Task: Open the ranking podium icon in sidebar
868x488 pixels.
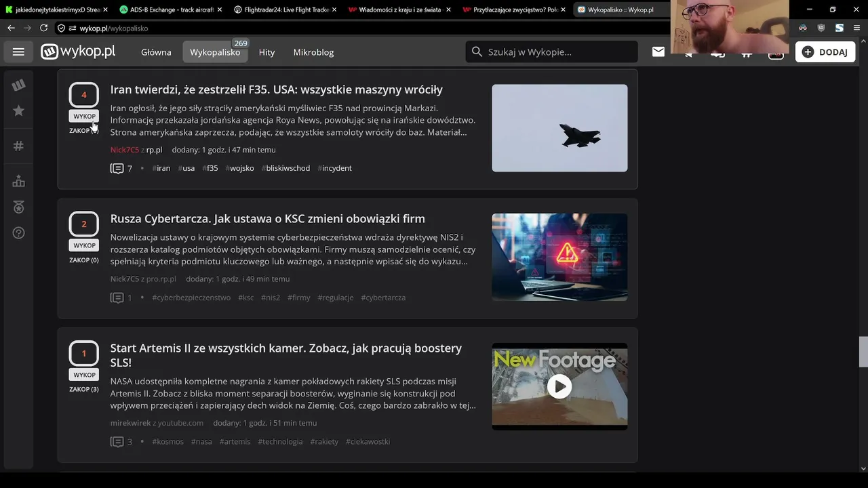Action: point(18,181)
